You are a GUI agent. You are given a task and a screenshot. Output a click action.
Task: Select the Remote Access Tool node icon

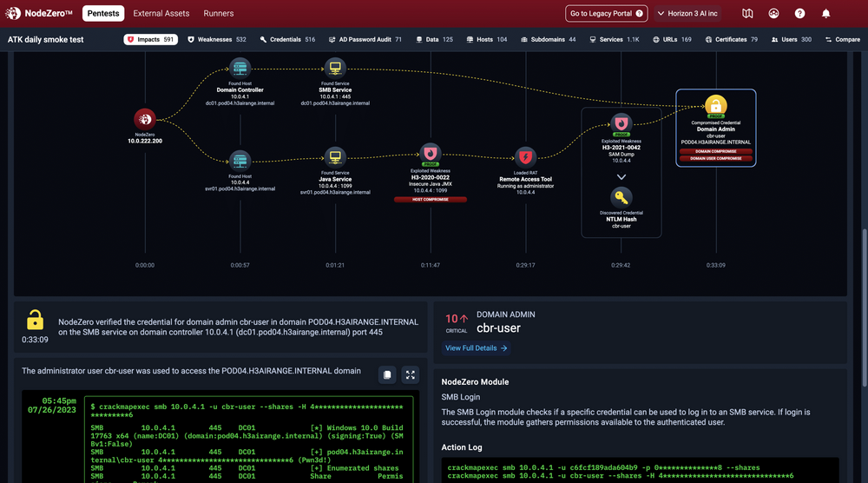[x=525, y=157]
